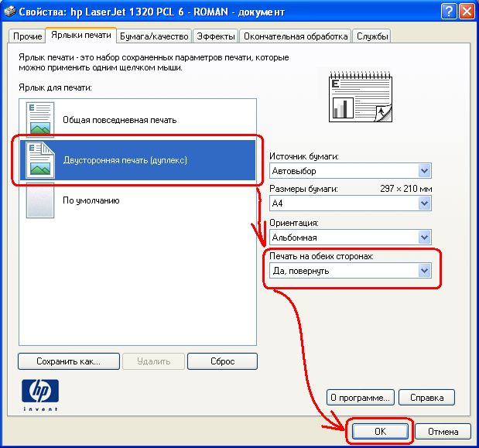Click the greyed-out Удалить button

tap(154, 361)
